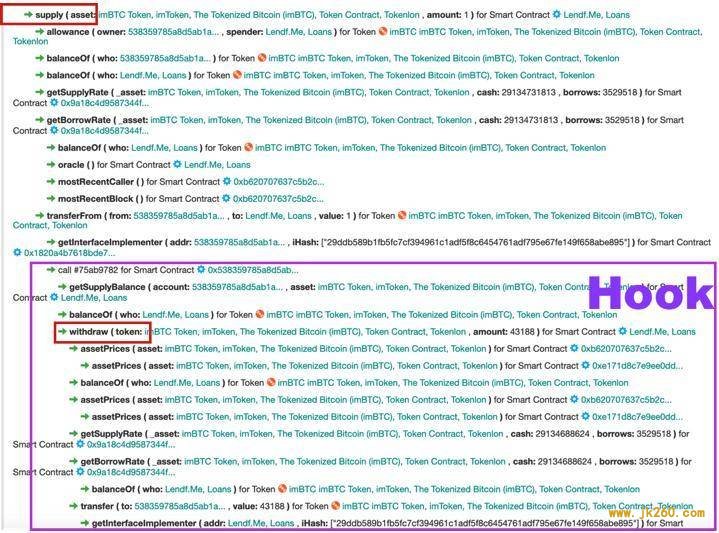Click gear icon in getBorrowRate cash 29134688624 row

80,472
